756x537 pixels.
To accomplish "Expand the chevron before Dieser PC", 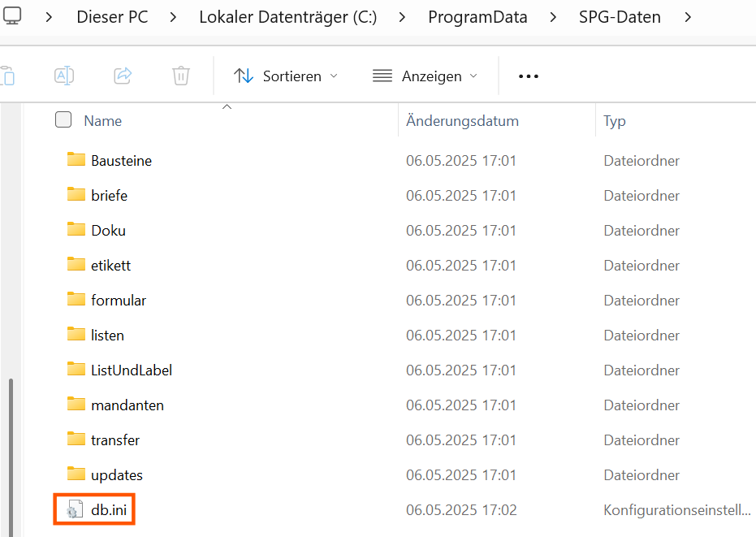I will tap(49, 17).
